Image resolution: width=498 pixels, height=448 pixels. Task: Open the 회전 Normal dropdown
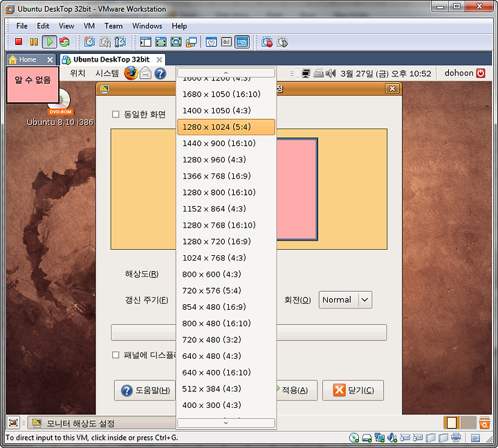345,300
